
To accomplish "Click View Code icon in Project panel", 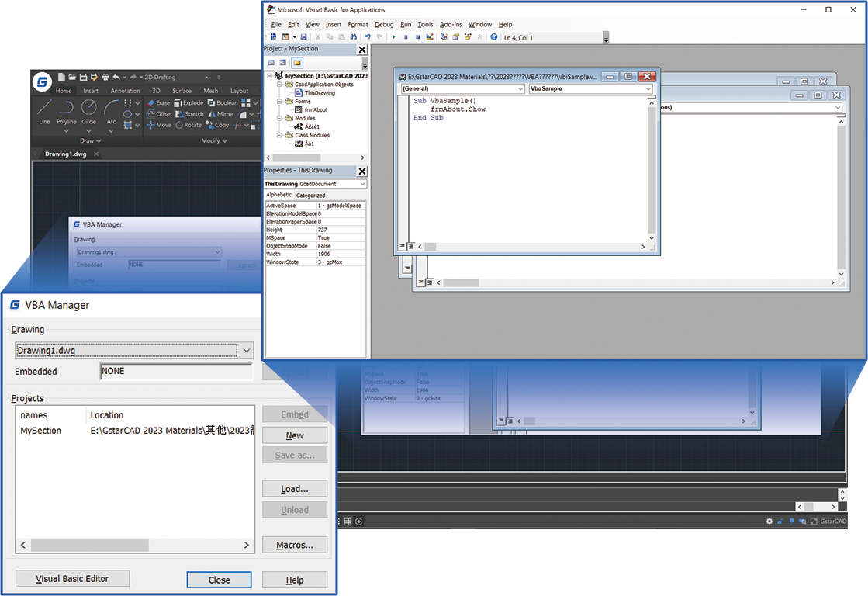I will (x=271, y=63).
